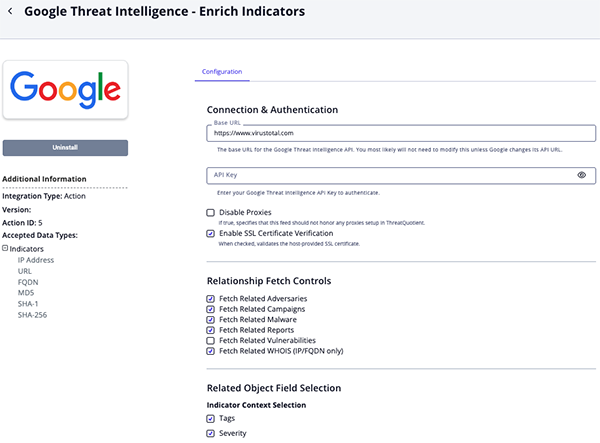Toggle Fetch Related Reports checkbox
The image size is (600, 443).
pyautogui.click(x=210, y=330)
